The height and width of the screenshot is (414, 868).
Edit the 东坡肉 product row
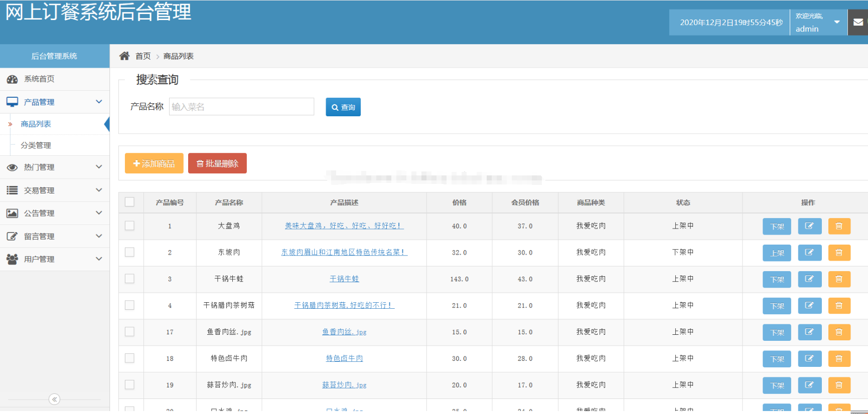809,253
